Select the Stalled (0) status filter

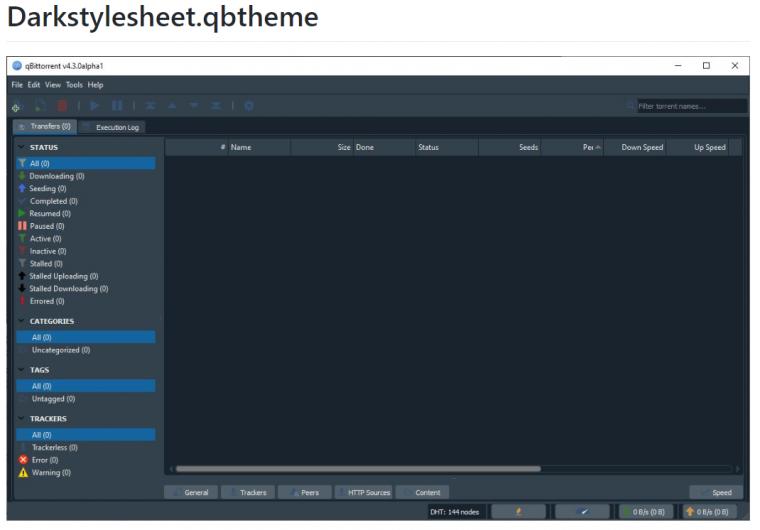tap(86, 264)
